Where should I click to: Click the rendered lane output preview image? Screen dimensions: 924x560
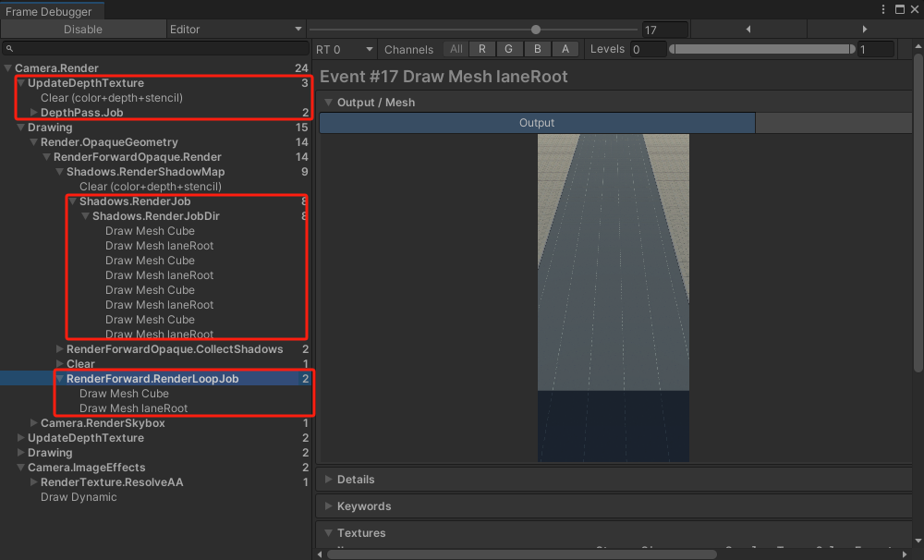613,298
